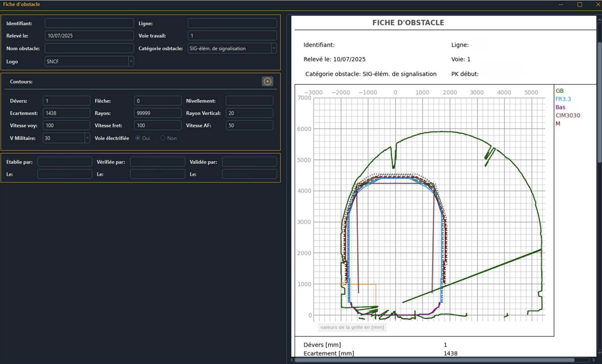Open the Catégorie obstacle dropdown
The width and height of the screenshot is (602, 364).
pos(274,48)
